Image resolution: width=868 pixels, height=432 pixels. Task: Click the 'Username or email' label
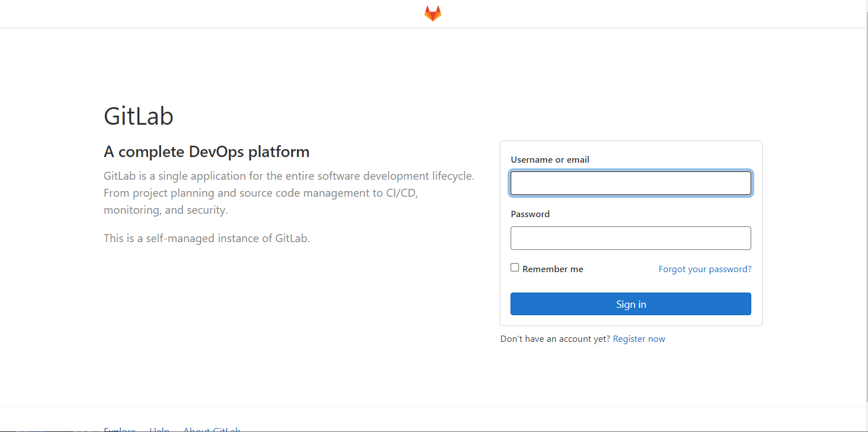[x=550, y=160]
